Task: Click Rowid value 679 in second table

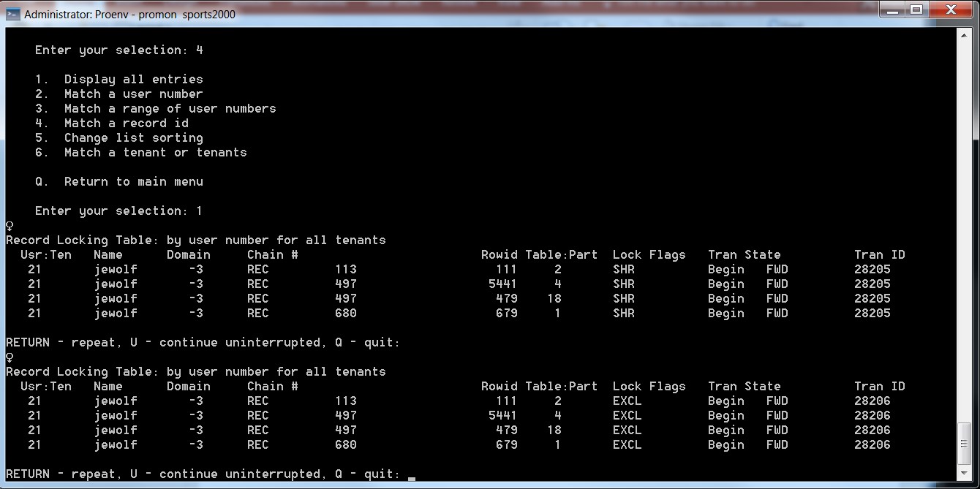Action: tap(507, 444)
